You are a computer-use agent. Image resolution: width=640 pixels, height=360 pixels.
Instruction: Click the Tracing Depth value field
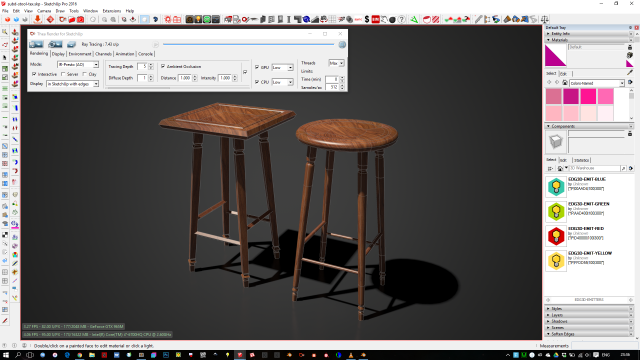[142, 66]
